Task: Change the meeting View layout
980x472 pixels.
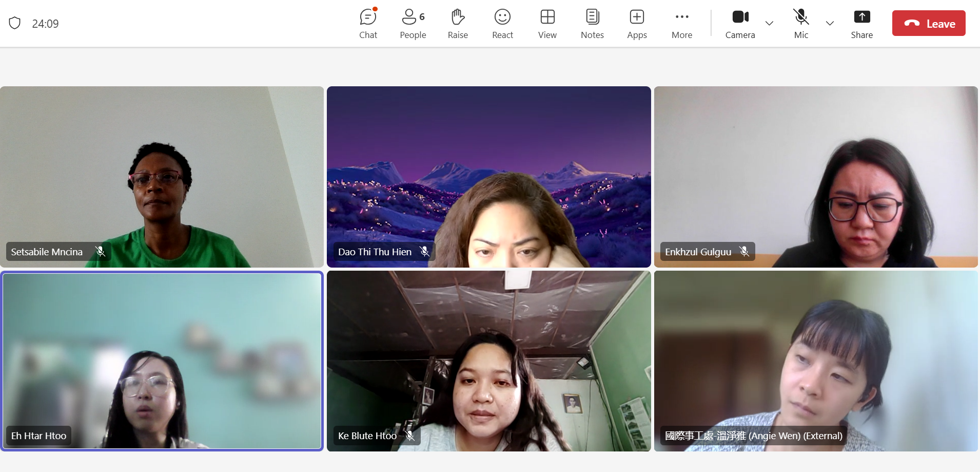Action: coord(547,24)
